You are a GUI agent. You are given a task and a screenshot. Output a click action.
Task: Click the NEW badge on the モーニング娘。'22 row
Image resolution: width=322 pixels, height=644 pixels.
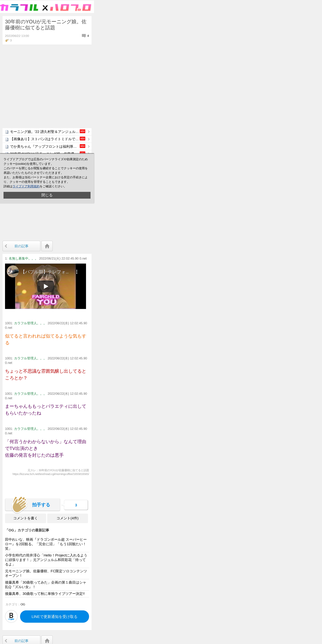pyautogui.click(x=83, y=131)
